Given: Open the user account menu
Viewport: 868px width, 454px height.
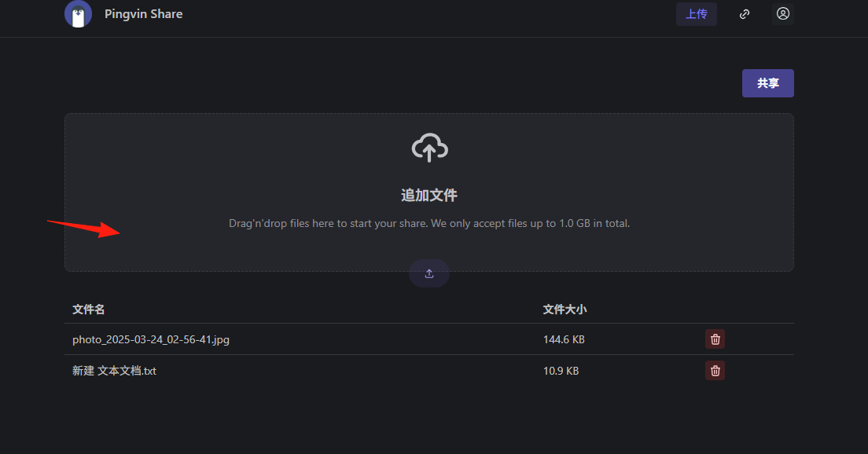Looking at the screenshot, I should [x=783, y=14].
